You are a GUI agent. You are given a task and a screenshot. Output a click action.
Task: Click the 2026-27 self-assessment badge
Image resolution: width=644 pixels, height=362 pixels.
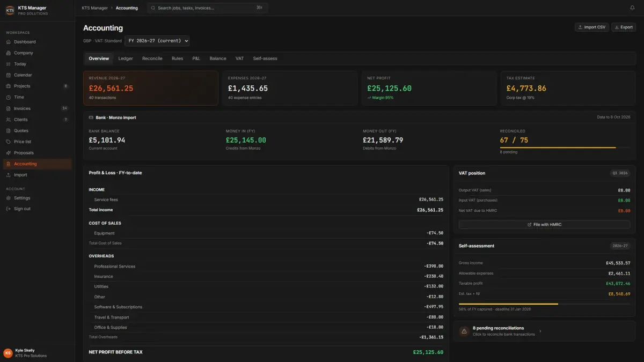coord(620,246)
